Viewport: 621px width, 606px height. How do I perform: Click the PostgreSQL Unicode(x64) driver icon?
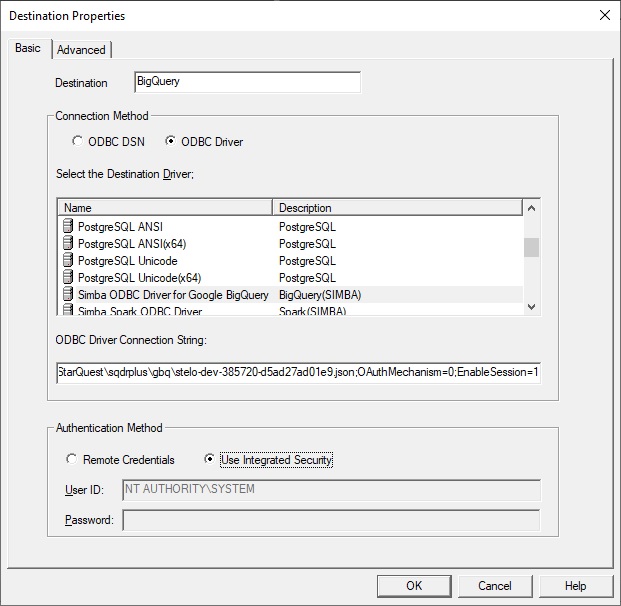point(68,278)
